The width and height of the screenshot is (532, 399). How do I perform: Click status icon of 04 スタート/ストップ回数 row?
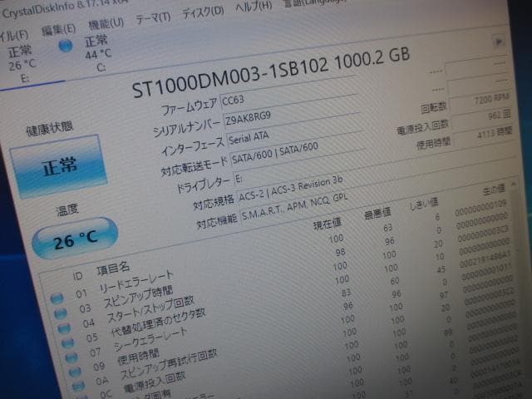pos(64,328)
